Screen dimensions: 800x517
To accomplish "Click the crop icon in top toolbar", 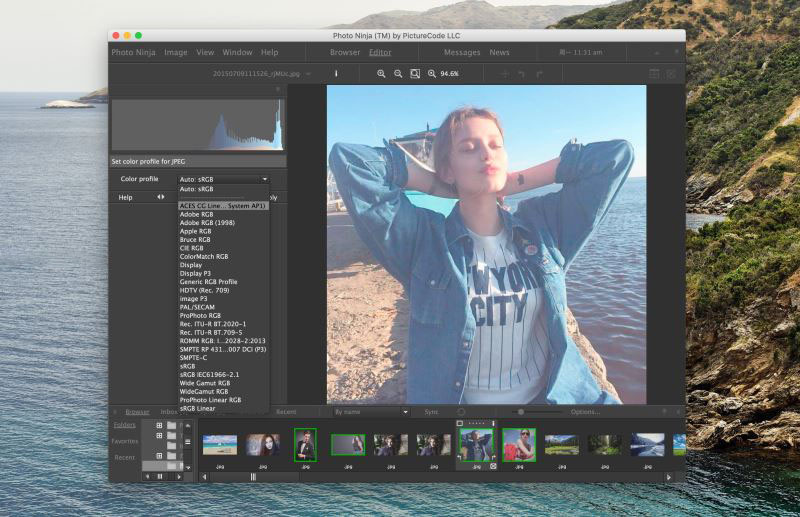I will pos(505,74).
